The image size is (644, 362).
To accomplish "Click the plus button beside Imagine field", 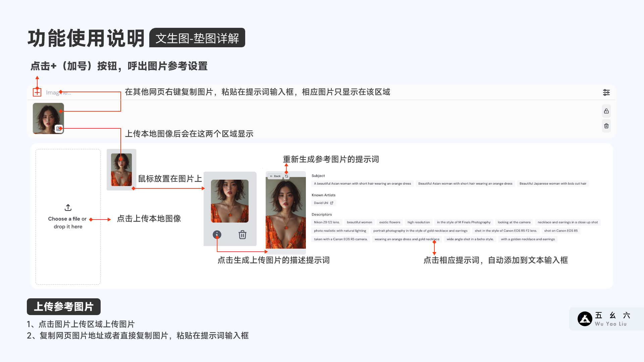I will coord(37,92).
